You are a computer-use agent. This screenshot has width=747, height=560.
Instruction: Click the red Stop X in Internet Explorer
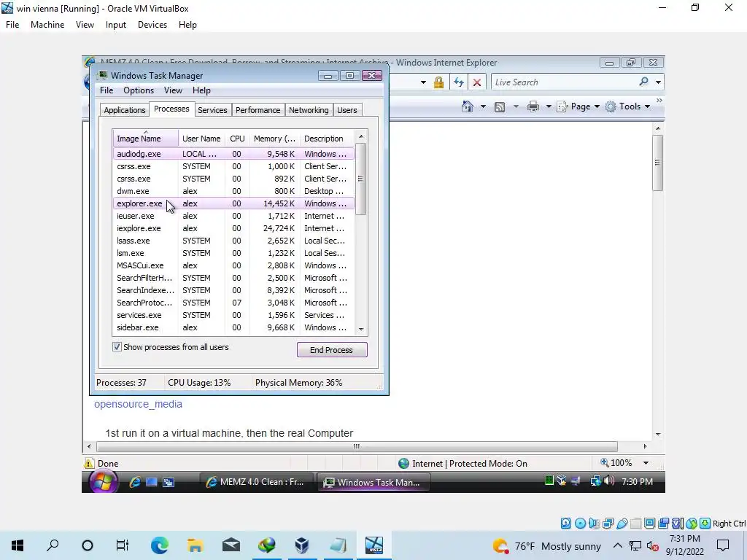pyautogui.click(x=476, y=82)
